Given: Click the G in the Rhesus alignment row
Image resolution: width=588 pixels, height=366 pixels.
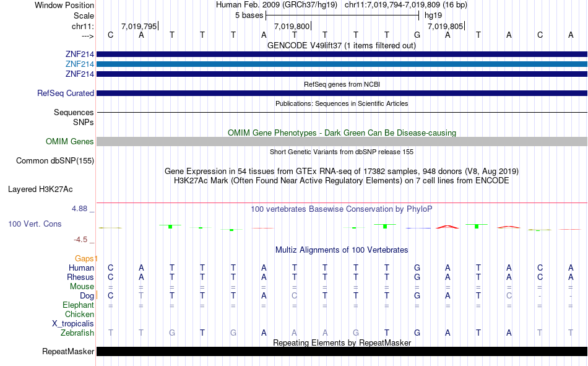Looking at the screenshot, I should pyautogui.click(x=417, y=277).
